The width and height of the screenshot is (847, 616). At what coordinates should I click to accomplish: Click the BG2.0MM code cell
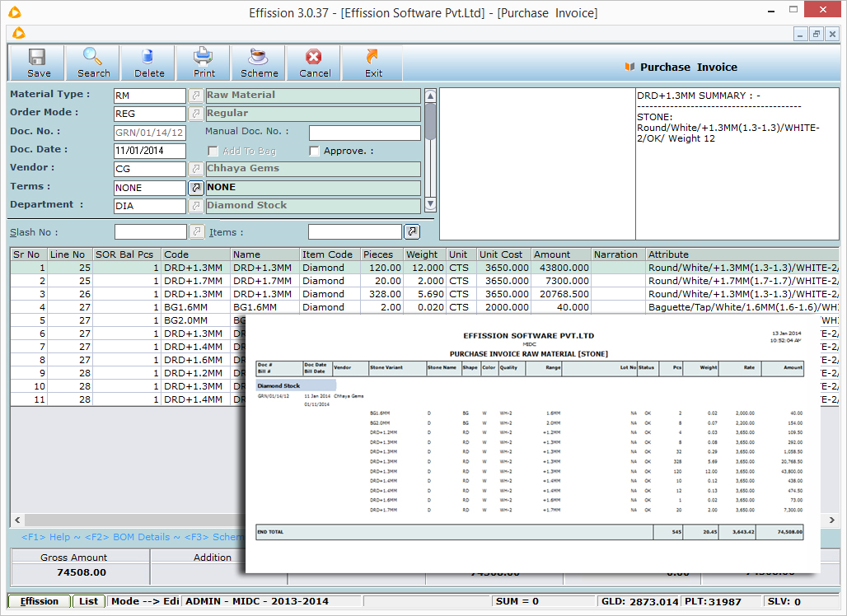tap(196, 320)
